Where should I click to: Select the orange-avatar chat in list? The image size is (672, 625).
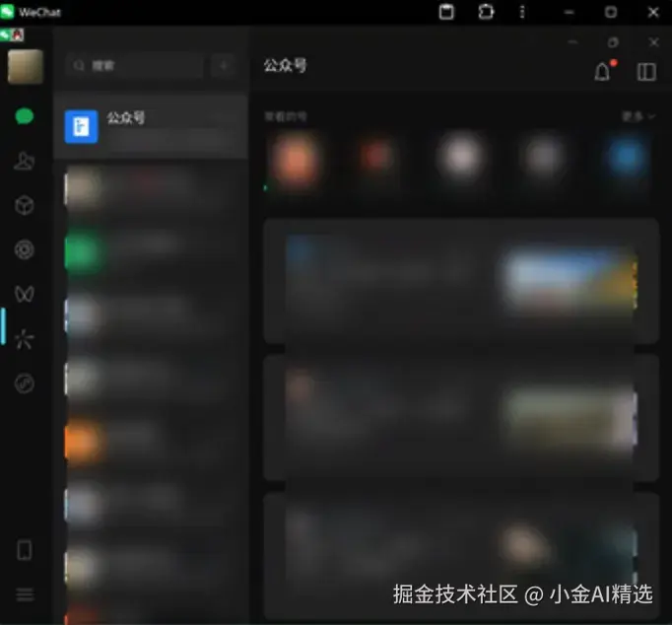[151, 443]
